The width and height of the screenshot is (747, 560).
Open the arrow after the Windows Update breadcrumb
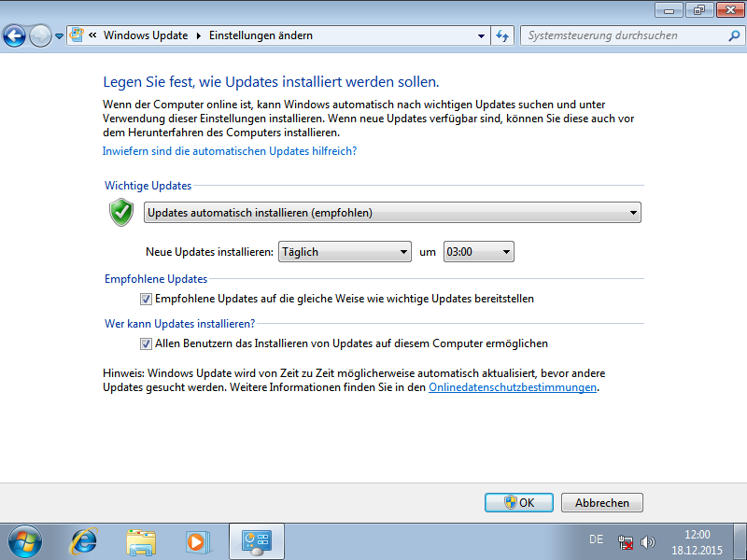199,35
